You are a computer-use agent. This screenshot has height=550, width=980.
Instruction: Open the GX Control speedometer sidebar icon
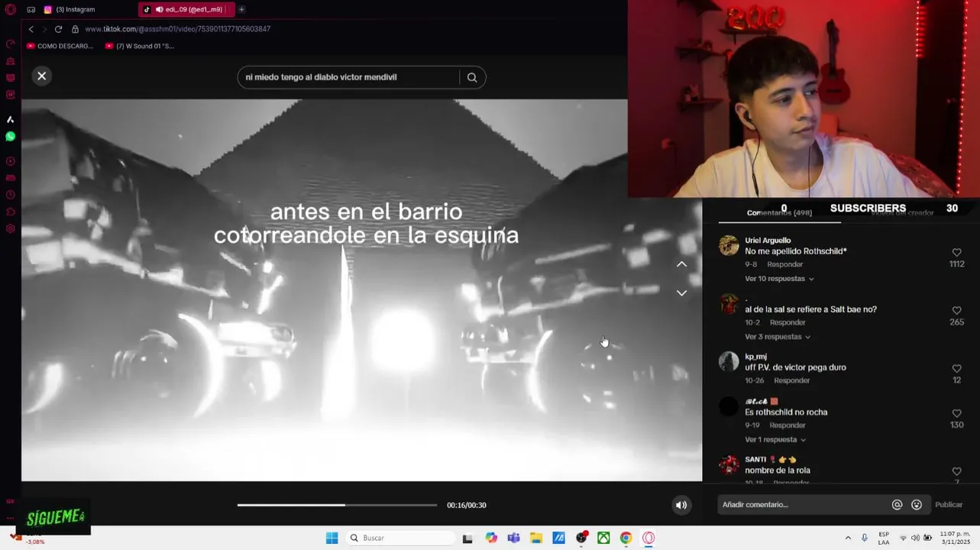tap(11, 44)
